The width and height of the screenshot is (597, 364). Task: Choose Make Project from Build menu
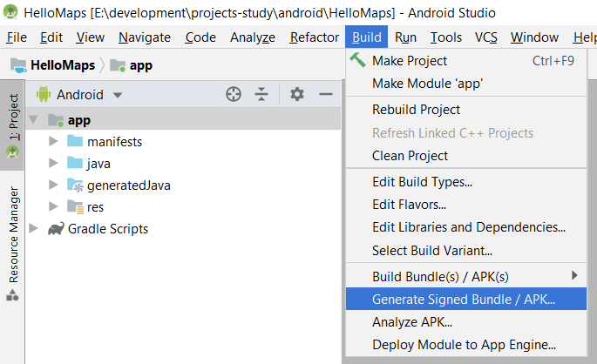click(466, 60)
